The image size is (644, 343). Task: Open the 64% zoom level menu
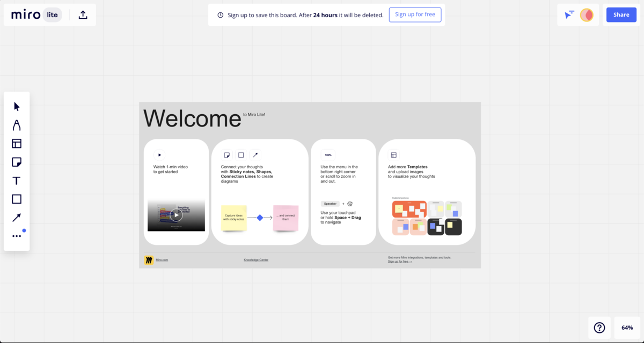click(627, 327)
